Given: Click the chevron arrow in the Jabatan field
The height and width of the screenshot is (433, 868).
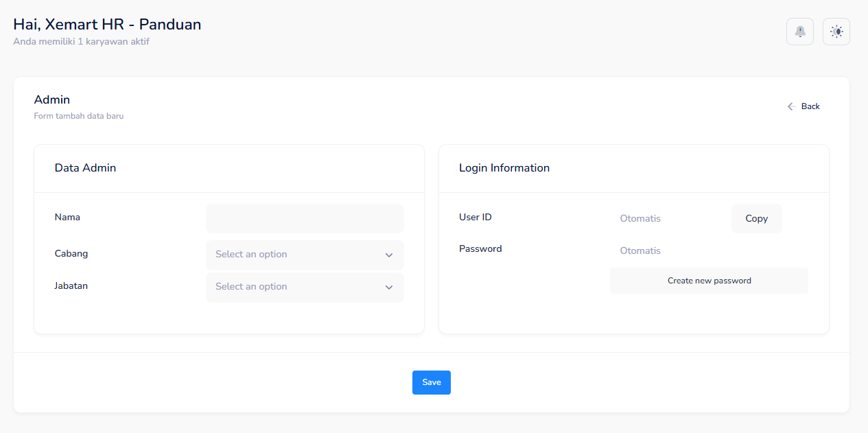Looking at the screenshot, I should tap(389, 288).
